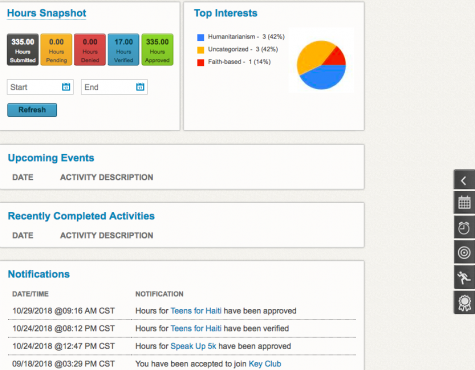The height and width of the screenshot is (370, 475).
Task: Open Teens for Haiti link in verified notification
Action: 196,328
